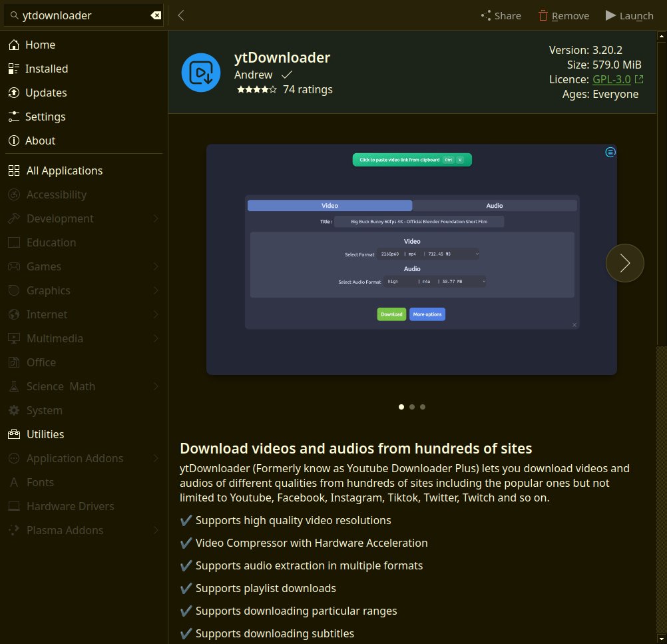Expand Graphics subcategories chevron
The image size is (667, 644).
156,290
